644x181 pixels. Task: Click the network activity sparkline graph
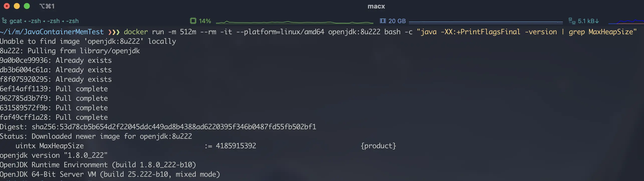pyautogui.click(x=626, y=21)
